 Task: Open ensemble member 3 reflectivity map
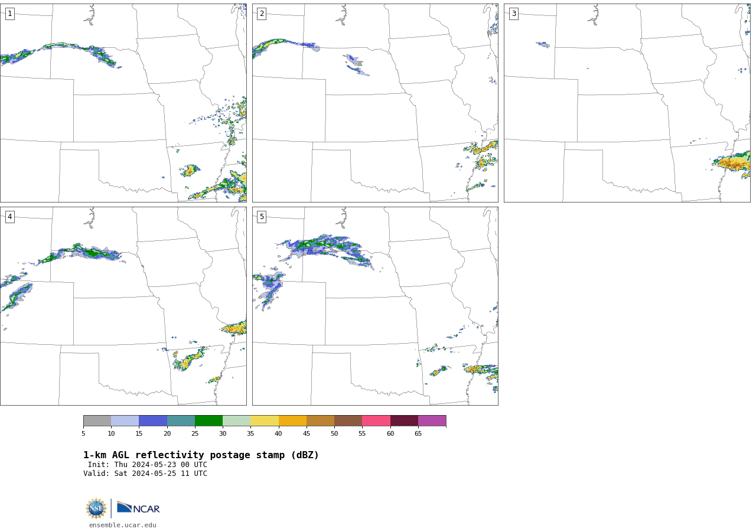click(627, 103)
